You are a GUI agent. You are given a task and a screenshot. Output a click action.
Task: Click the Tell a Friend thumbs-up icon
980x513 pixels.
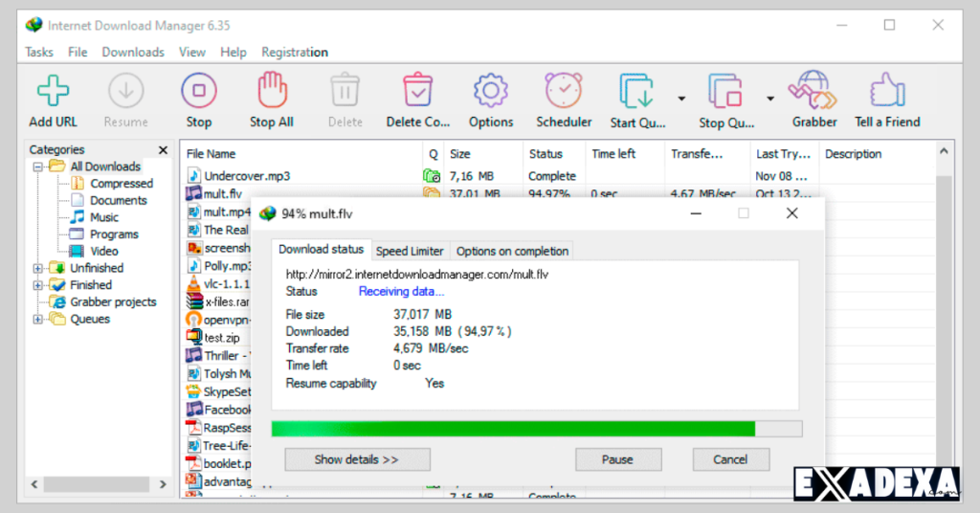(887, 91)
